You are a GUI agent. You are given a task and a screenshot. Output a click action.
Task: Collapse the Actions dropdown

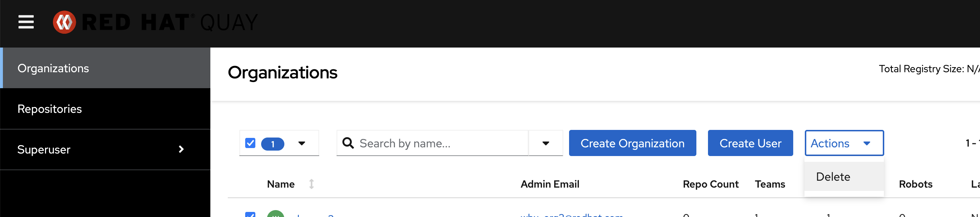coord(844,143)
